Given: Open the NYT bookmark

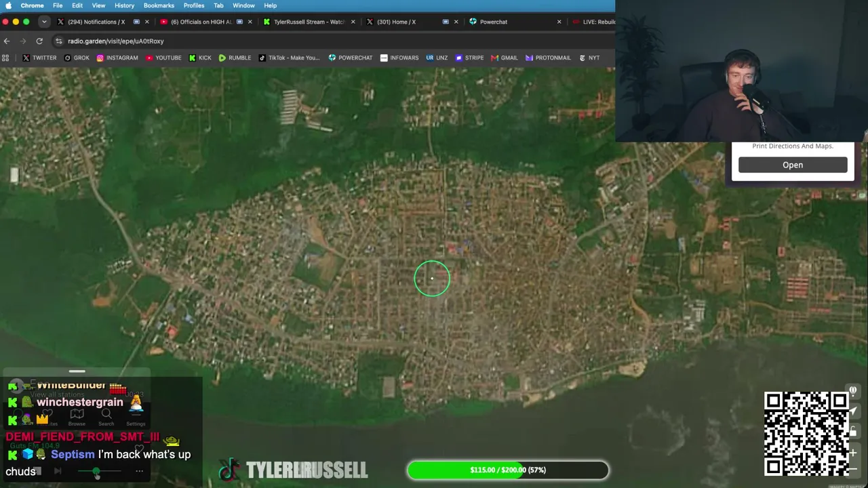Looking at the screenshot, I should [589, 58].
